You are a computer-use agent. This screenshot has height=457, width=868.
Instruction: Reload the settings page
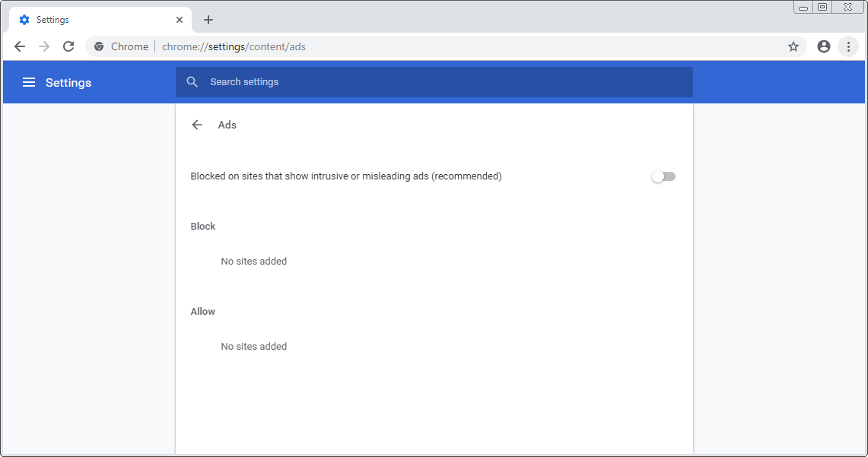click(68, 46)
